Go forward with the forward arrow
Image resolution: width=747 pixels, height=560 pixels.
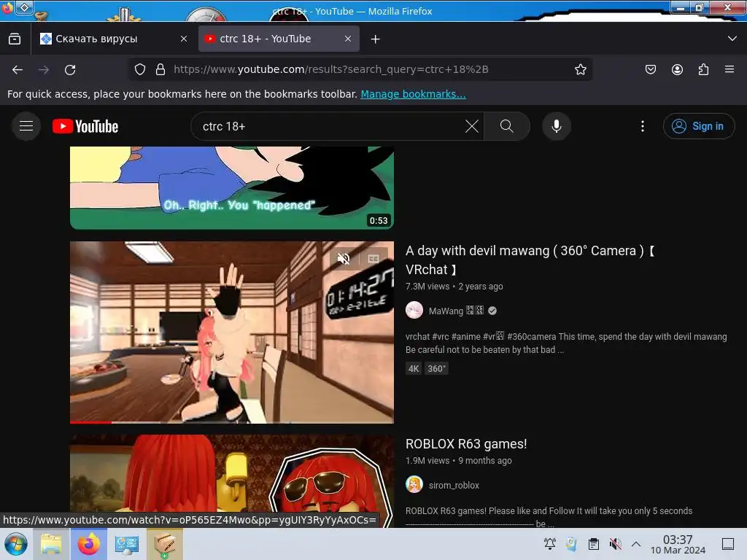pos(44,70)
